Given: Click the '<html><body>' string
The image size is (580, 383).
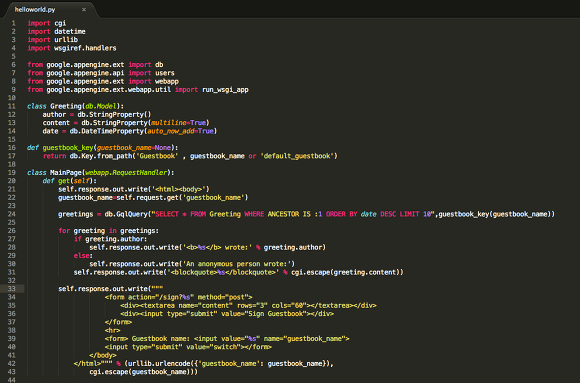Looking at the screenshot, I should coord(181,189).
